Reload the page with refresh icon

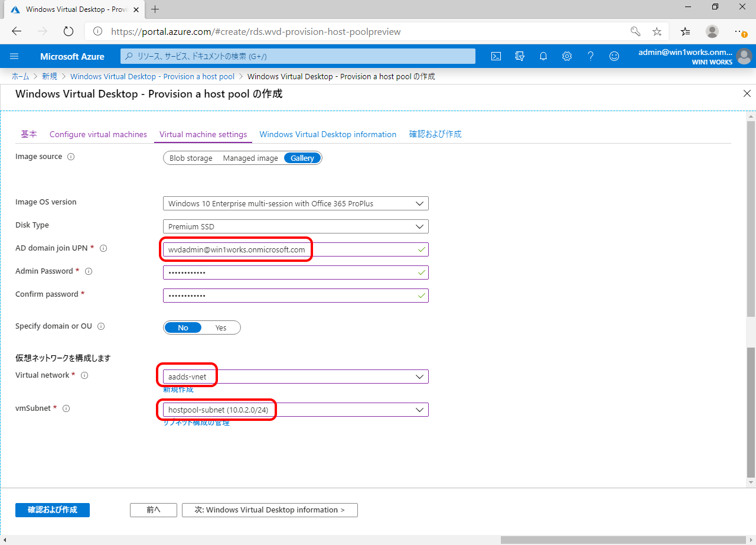coord(68,31)
